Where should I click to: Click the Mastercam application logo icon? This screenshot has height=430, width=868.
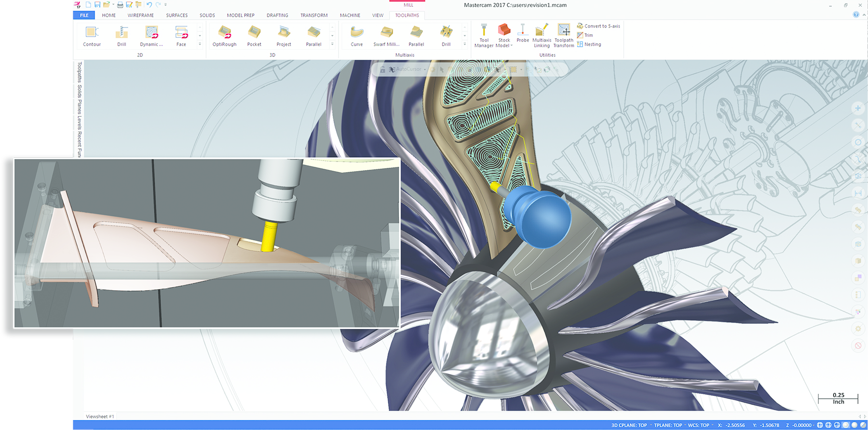(x=78, y=5)
